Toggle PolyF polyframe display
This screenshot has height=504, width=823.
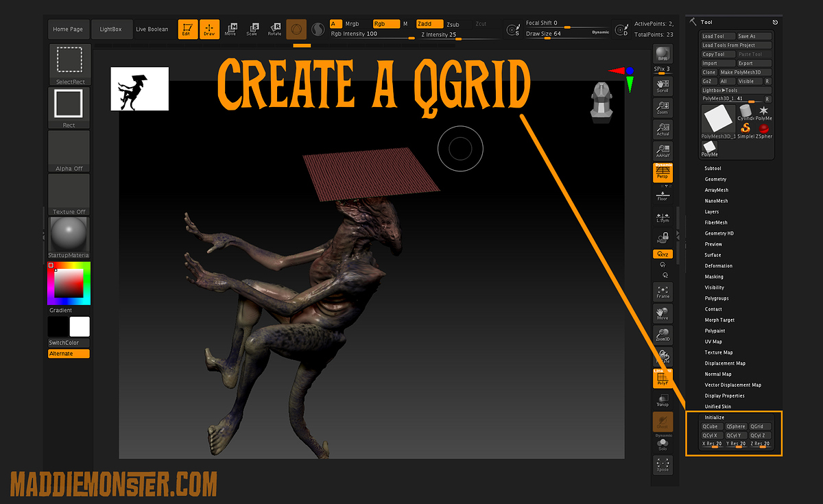pyautogui.click(x=663, y=378)
